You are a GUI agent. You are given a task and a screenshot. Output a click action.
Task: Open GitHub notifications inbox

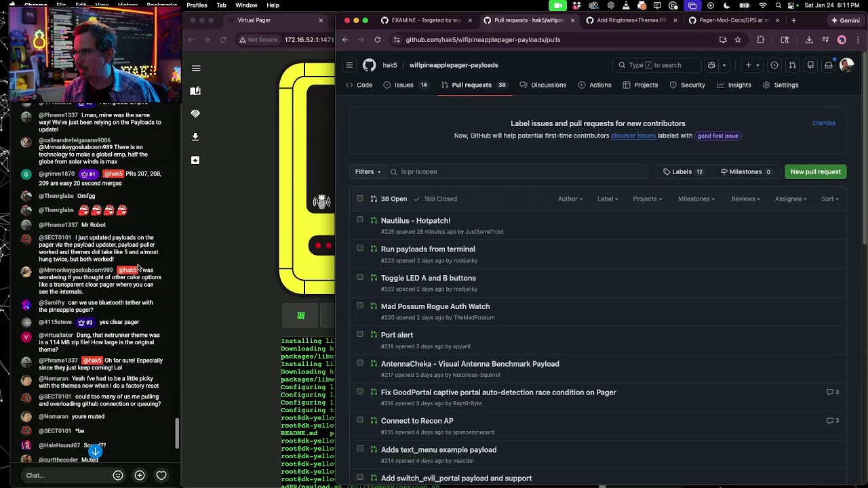[828, 65]
